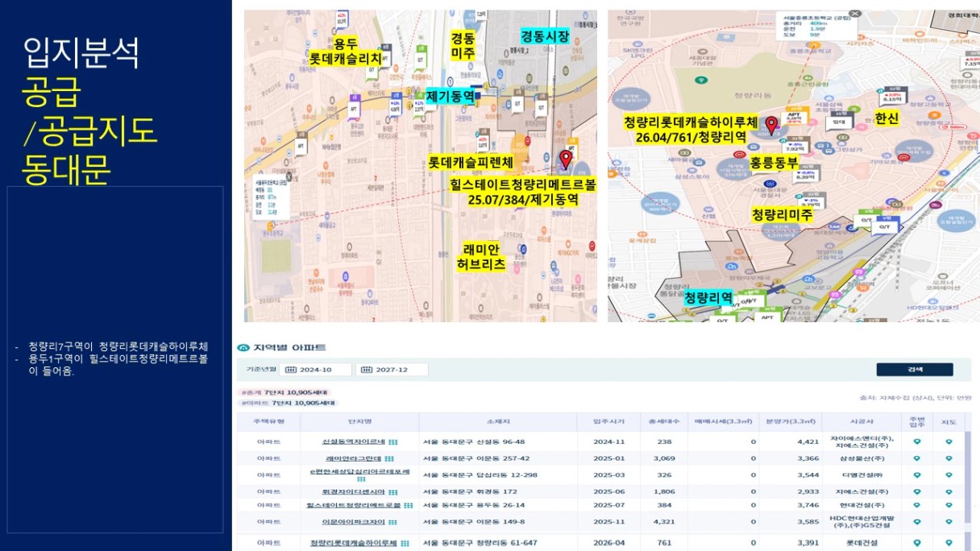Screen dimensions: 980x551
Task: Click the 주변입주 icon for the 답십리동 12-298 row
Action: click(x=916, y=474)
